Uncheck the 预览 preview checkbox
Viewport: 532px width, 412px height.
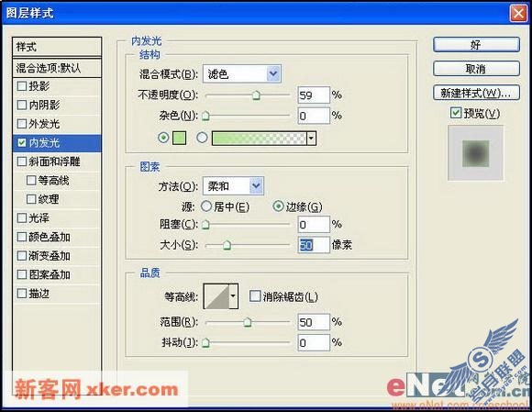pos(456,113)
